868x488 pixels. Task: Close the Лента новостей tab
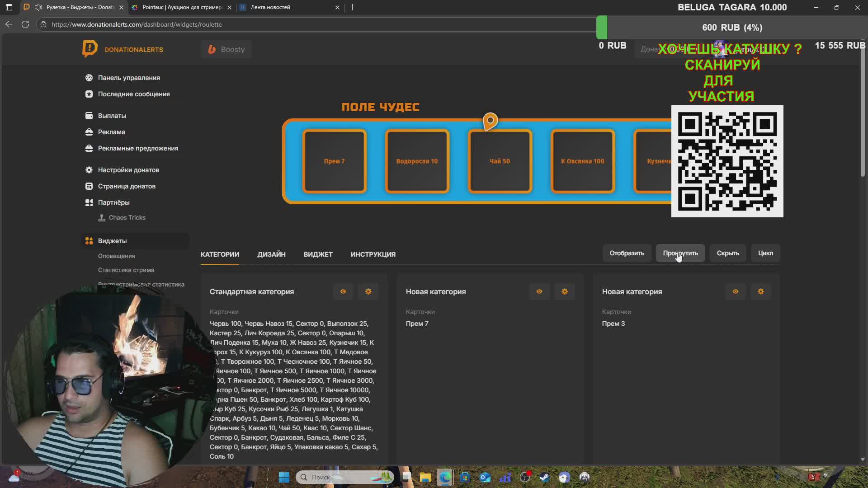[x=337, y=7]
